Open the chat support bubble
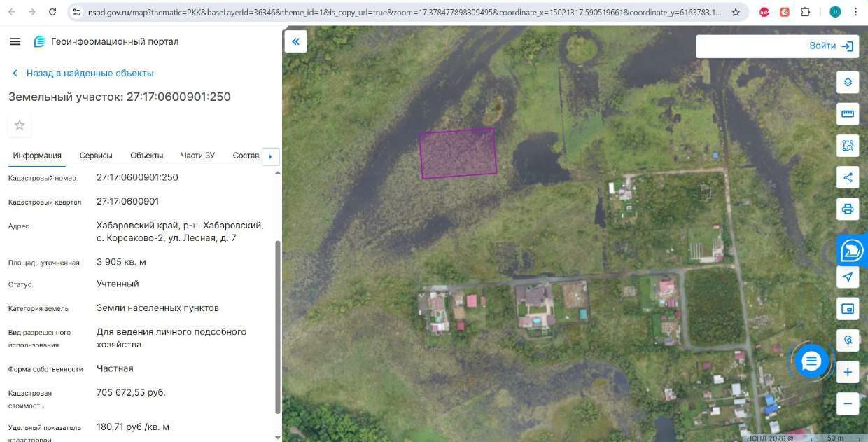Screen dimensions: 868x442 pyautogui.click(x=811, y=361)
